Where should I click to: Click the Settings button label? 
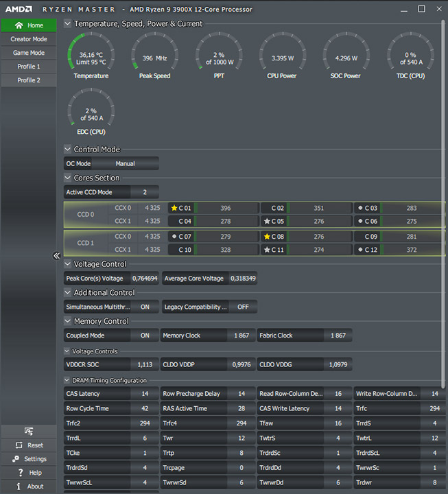point(35,459)
